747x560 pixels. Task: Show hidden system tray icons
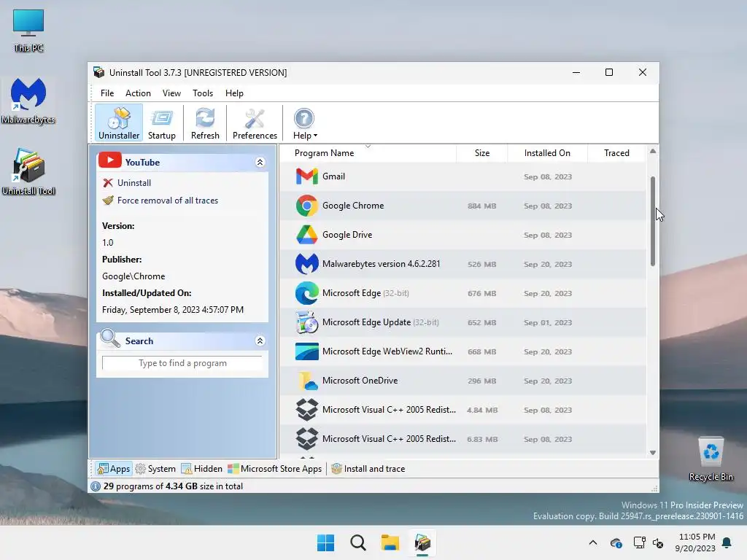(x=592, y=542)
